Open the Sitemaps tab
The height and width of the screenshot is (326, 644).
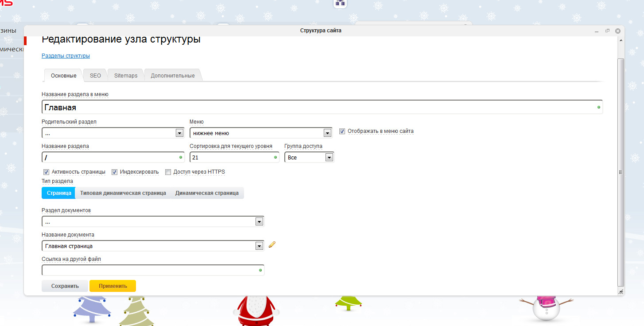coord(126,76)
